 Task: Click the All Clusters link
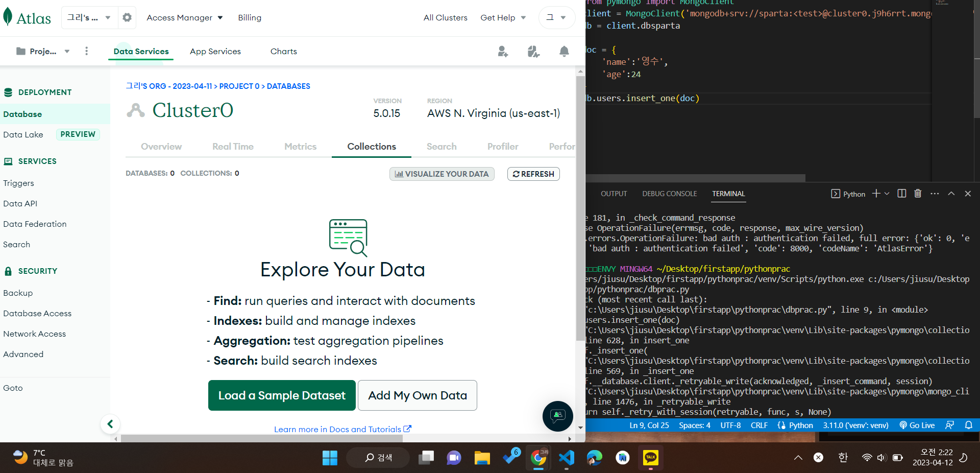446,17
